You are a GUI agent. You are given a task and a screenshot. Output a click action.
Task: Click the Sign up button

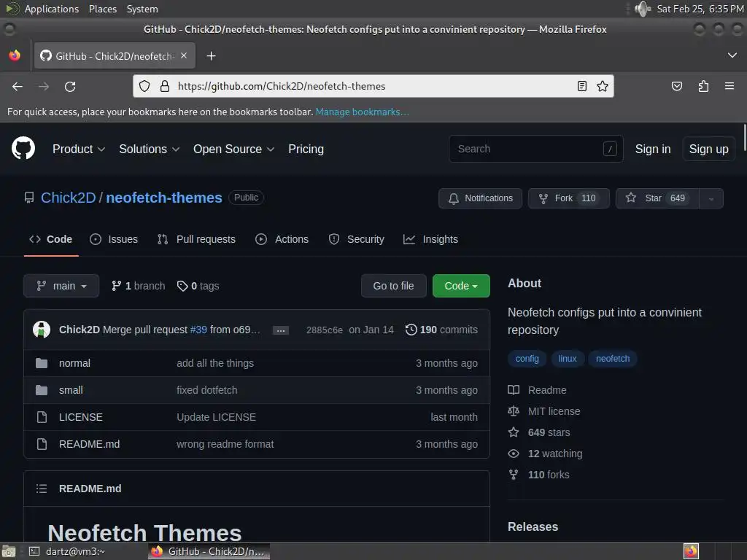[708, 149]
